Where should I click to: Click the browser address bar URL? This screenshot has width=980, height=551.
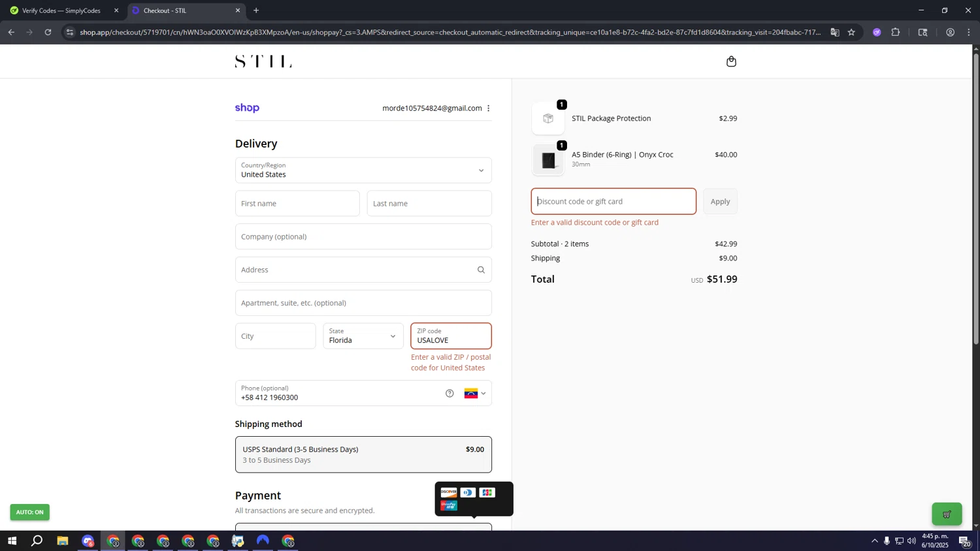click(449, 32)
